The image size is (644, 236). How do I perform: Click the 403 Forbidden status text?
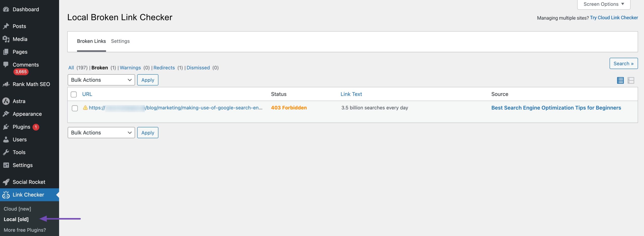pos(289,108)
